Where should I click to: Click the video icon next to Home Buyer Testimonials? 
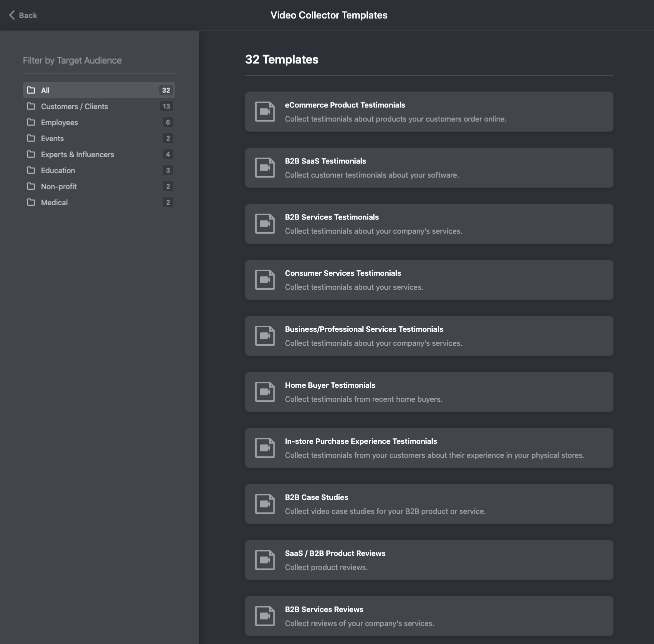[x=265, y=392]
